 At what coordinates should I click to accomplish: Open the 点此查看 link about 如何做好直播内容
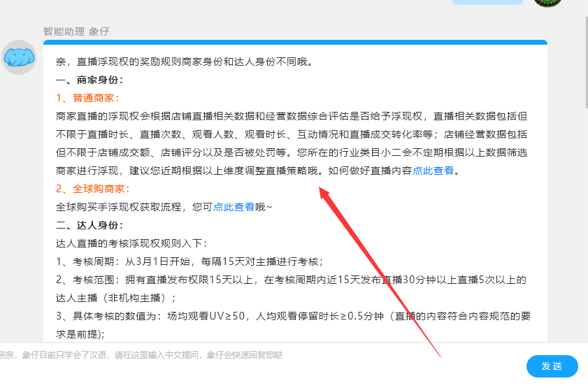click(x=433, y=171)
